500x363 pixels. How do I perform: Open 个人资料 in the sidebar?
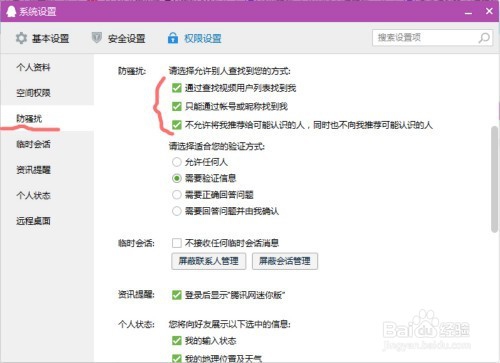(x=33, y=67)
